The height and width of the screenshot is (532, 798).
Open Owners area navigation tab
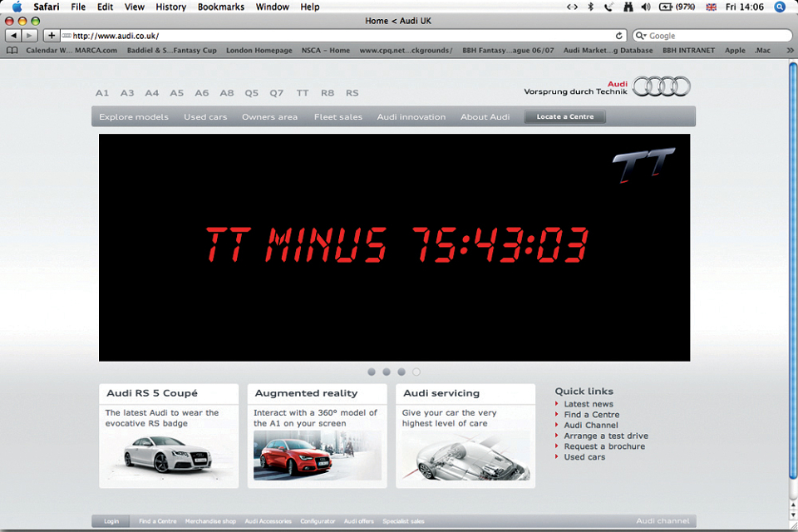point(269,116)
